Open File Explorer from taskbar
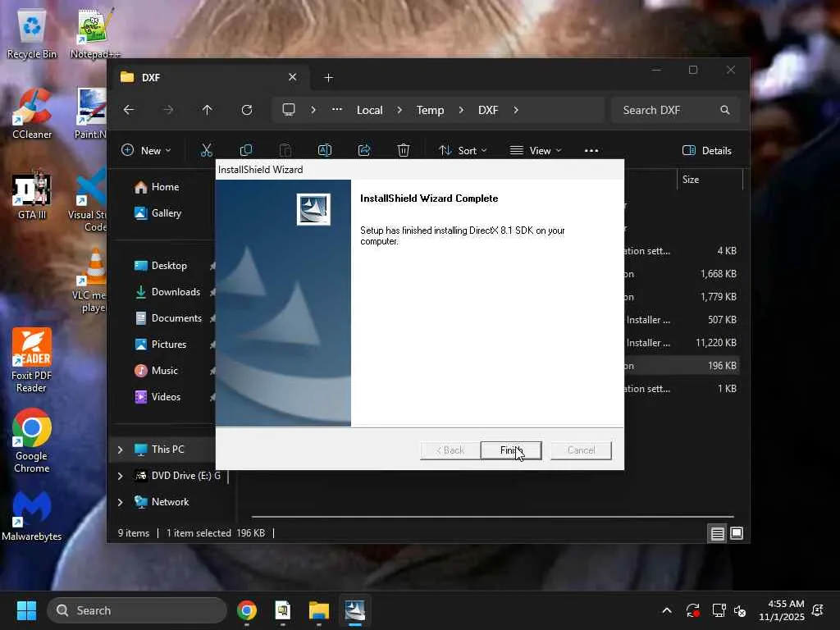The width and height of the screenshot is (840, 630). [319, 610]
